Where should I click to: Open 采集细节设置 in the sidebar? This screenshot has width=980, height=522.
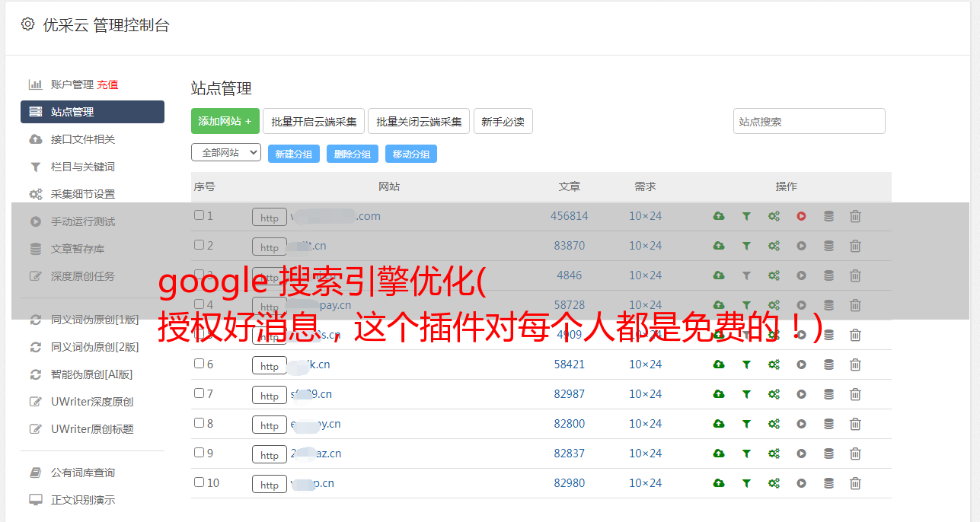(83, 194)
